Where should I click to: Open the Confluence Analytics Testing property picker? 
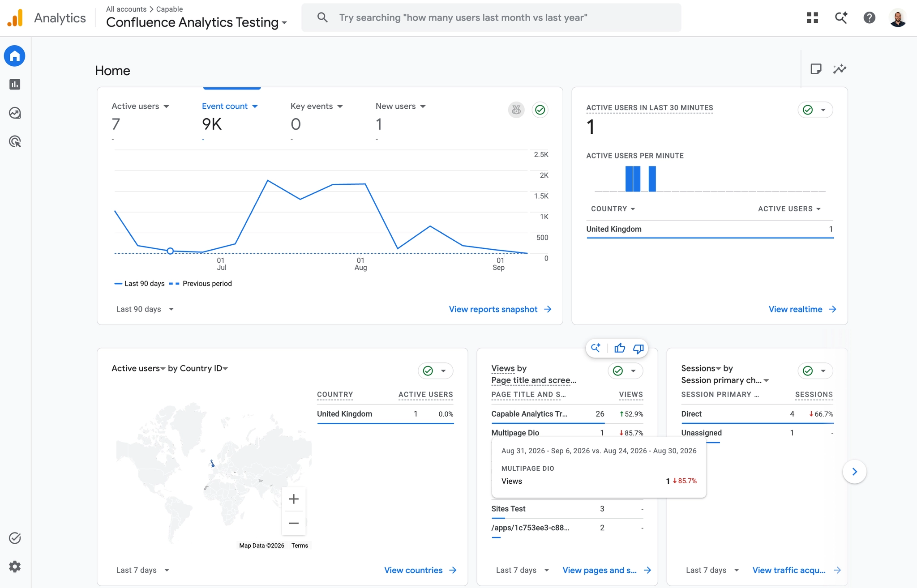tap(197, 22)
